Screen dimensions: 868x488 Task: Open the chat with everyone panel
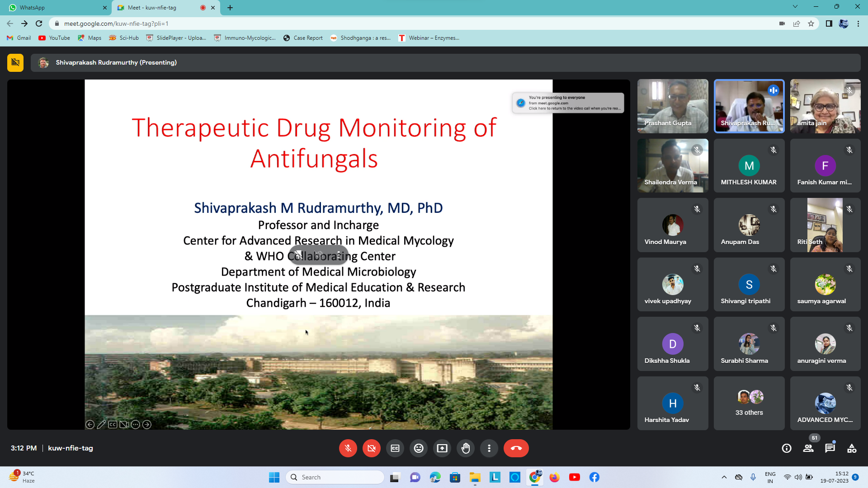tap(830, 448)
